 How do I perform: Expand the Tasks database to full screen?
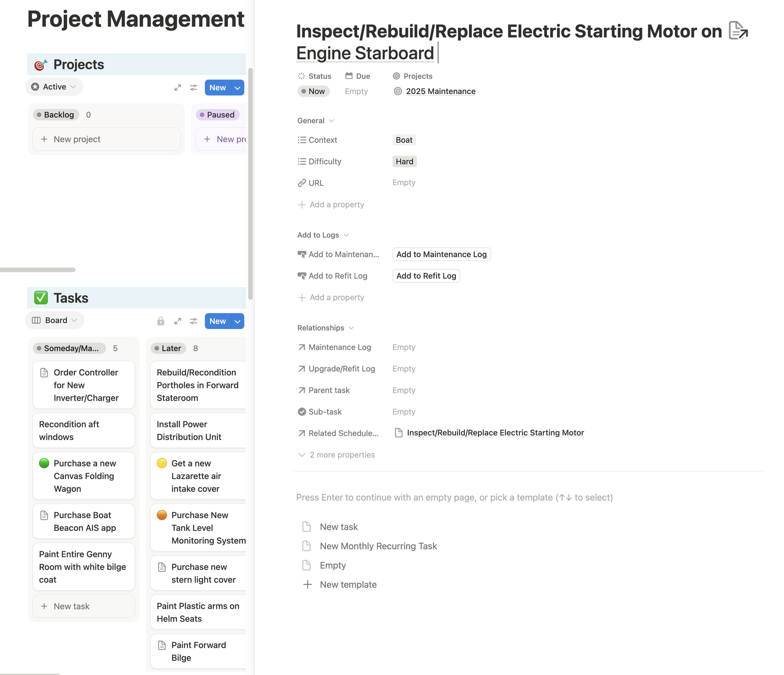coord(177,321)
